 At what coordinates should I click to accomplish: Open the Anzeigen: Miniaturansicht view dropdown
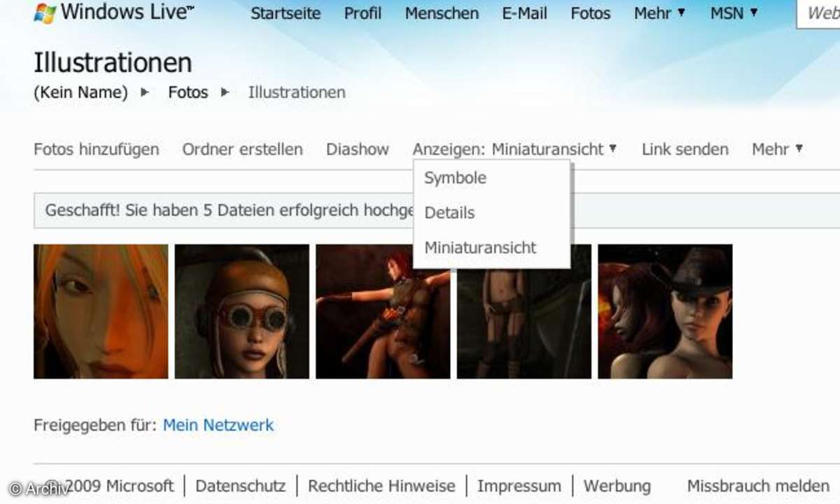click(514, 149)
